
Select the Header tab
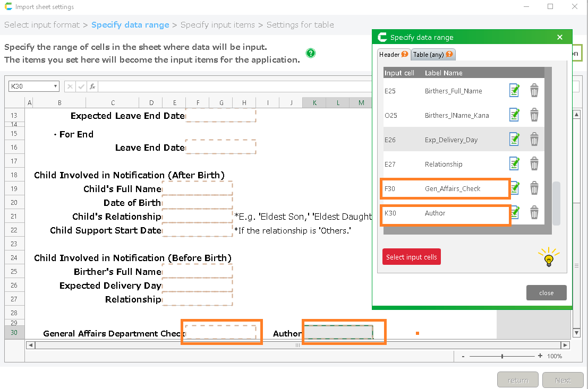pyautogui.click(x=393, y=55)
